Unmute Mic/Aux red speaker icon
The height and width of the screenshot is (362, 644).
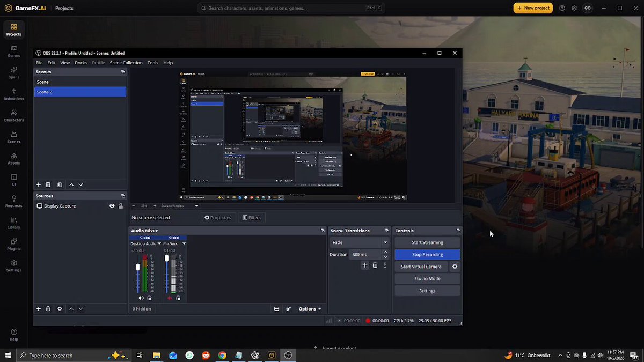click(x=170, y=298)
